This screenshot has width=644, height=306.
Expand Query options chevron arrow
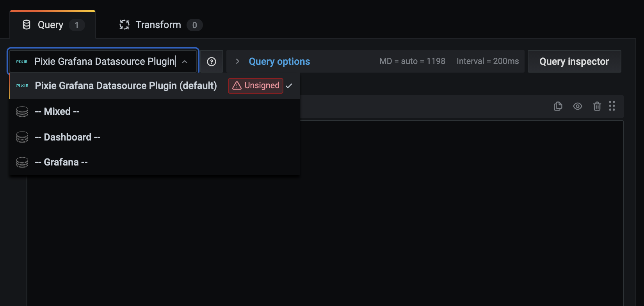click(x=237, y=61)
